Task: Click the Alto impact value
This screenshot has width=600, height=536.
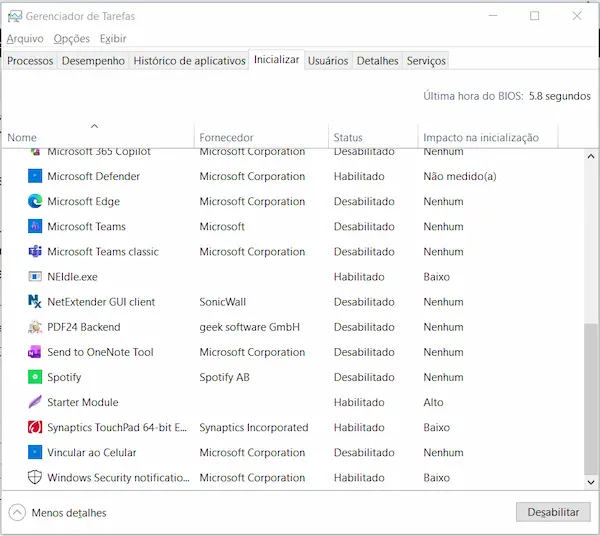Action: (x=433, y=402)
